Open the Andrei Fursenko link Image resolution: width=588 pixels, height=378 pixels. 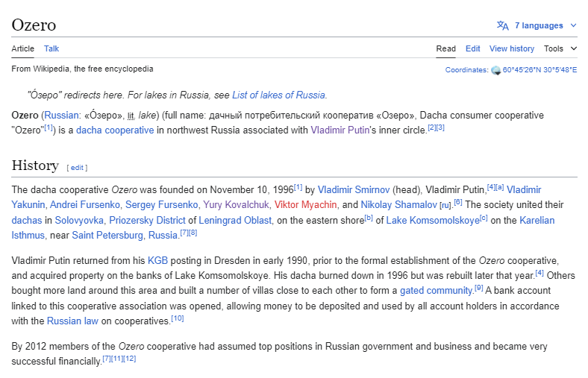[x=85, y=205]
